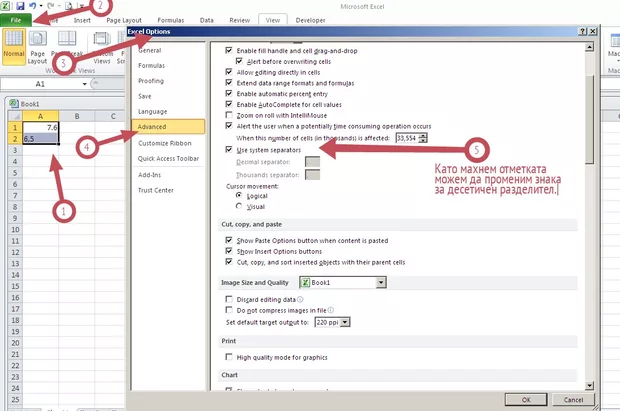Viewport: 620px width, 411px height.
Task: Open the Insert ribbon tab
Action: [82, 20]
